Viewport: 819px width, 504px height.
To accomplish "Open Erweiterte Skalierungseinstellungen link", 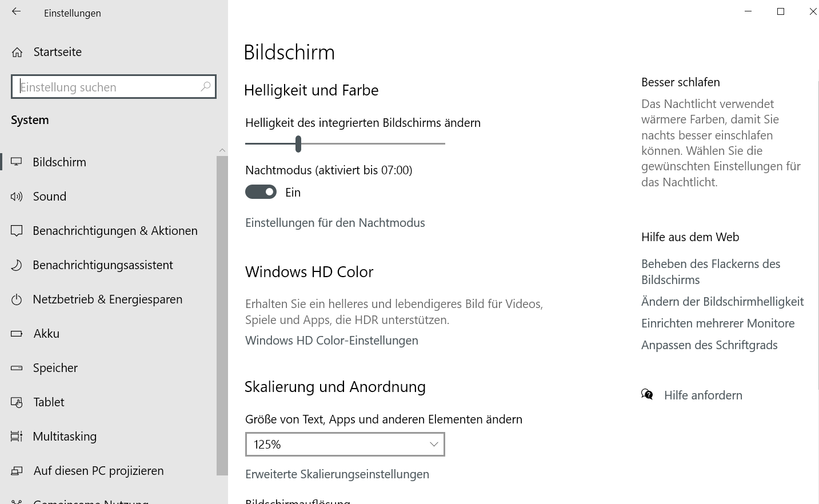I will click(x=337, y=474).
